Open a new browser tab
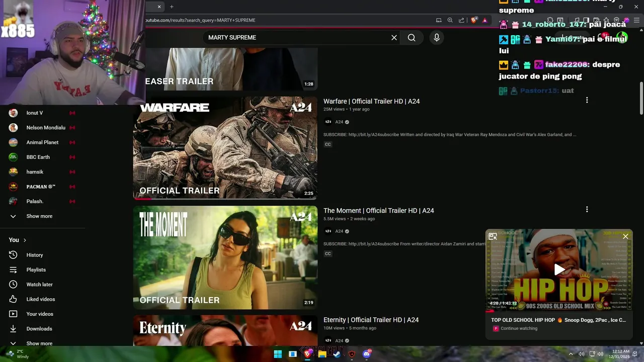This screenshot has width=644, height=362. click(x=172, y=7)
